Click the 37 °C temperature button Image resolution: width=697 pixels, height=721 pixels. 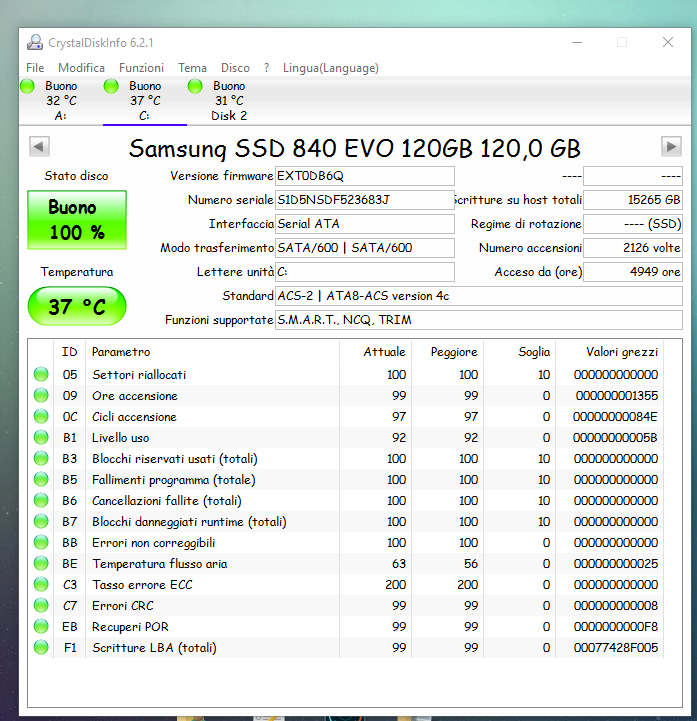click(x=77, y=306)
